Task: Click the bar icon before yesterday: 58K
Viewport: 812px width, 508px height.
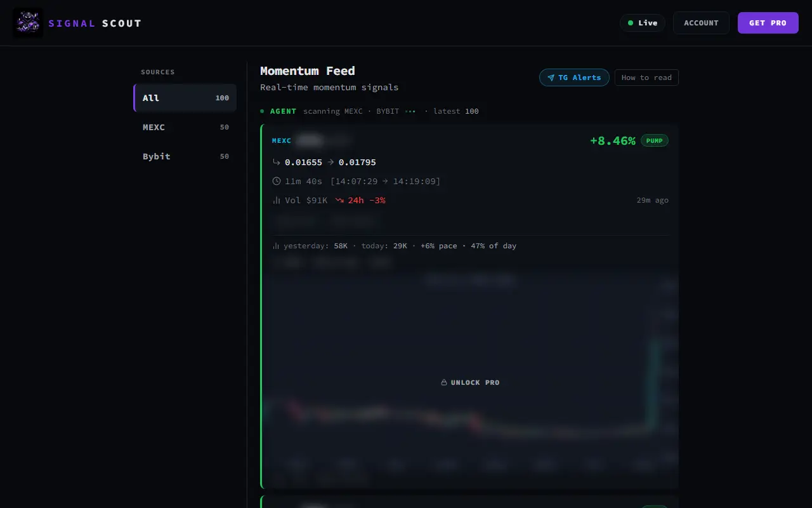Action: point(276,246)
